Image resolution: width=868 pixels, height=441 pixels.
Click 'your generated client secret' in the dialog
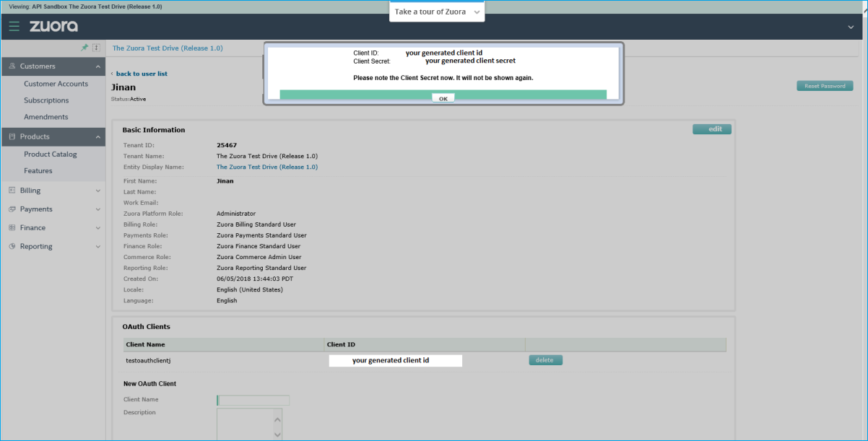[470, 61]
